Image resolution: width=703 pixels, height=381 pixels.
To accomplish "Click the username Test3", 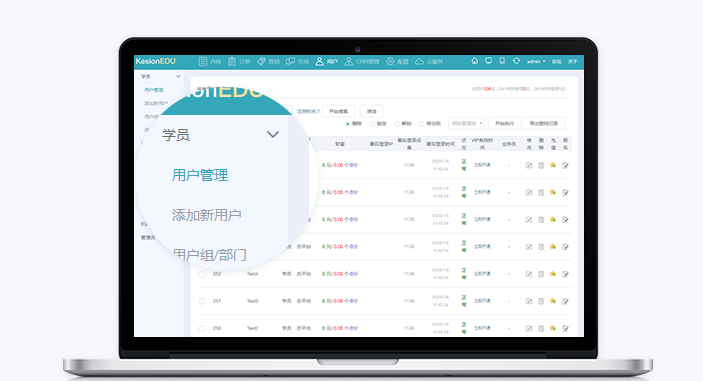I will 252,301.
